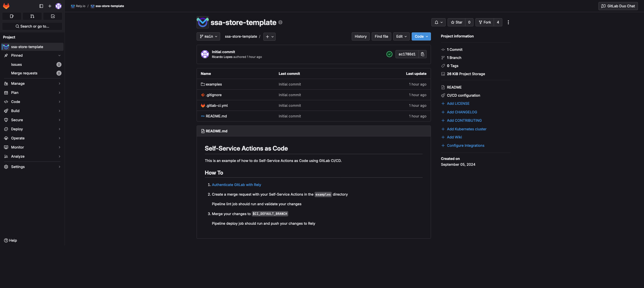Click the create new plus icon
644x288 pixels.
[x=50, y=6]
